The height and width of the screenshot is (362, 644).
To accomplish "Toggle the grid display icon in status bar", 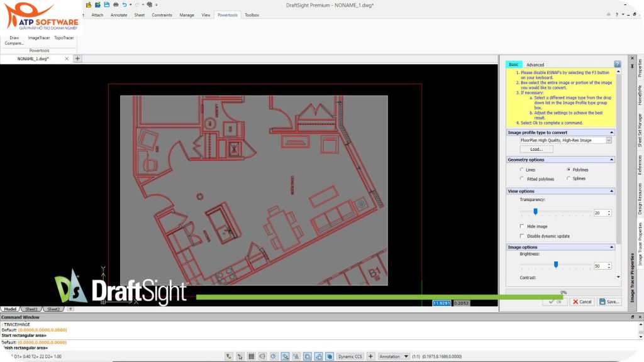I will pyautogui.click(x=252, y=356).
